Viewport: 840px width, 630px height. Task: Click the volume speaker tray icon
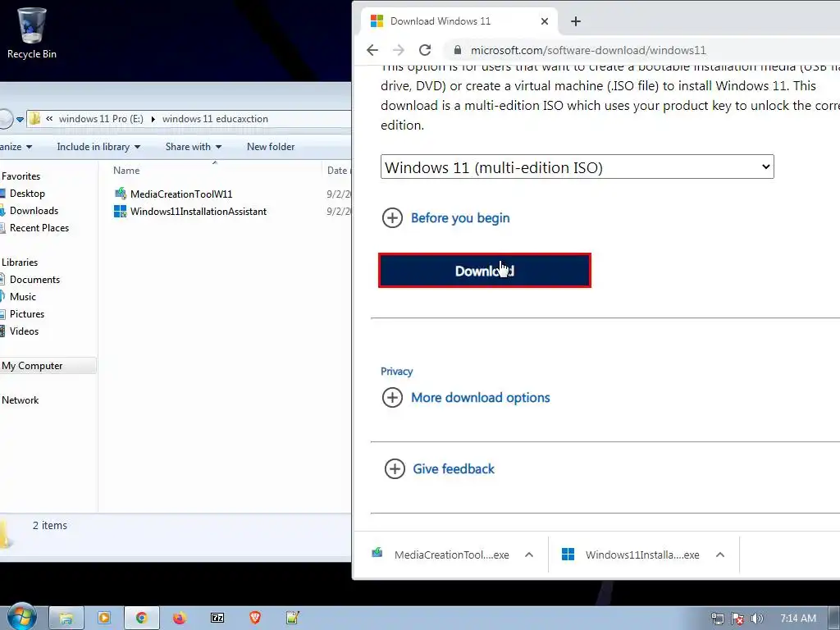(756, 619)
